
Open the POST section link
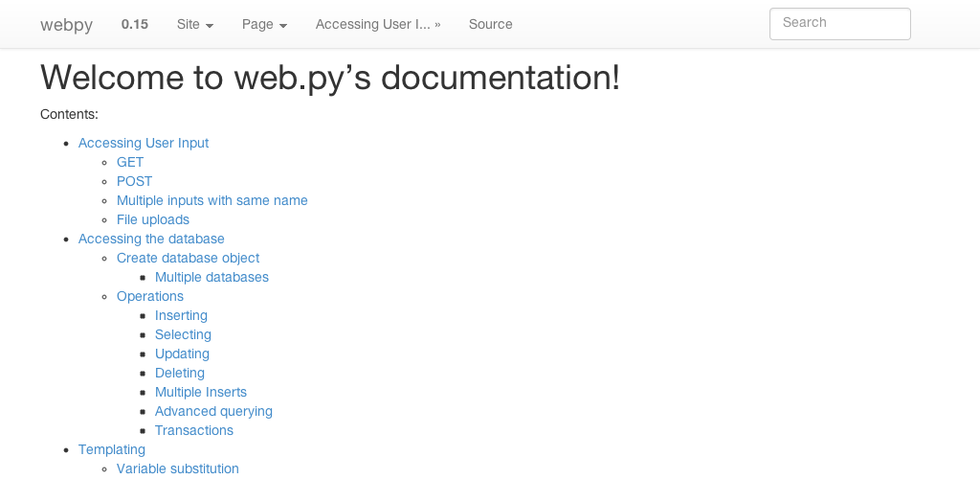134,181
